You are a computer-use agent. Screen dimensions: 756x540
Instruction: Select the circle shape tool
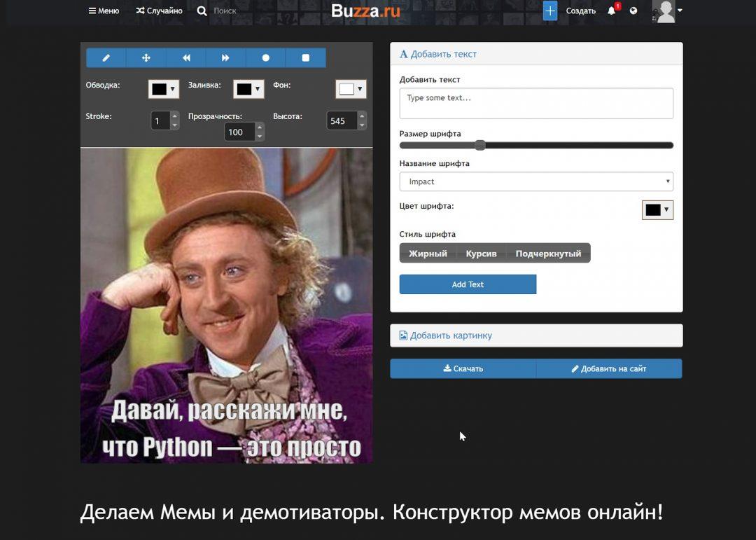[266, 57]
